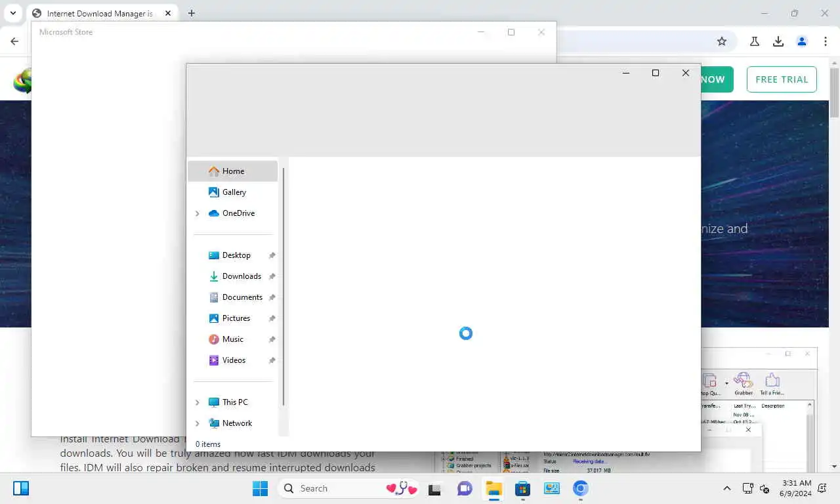Click Microsoft Store taskbar icon
840x504 pixels.
522,488
